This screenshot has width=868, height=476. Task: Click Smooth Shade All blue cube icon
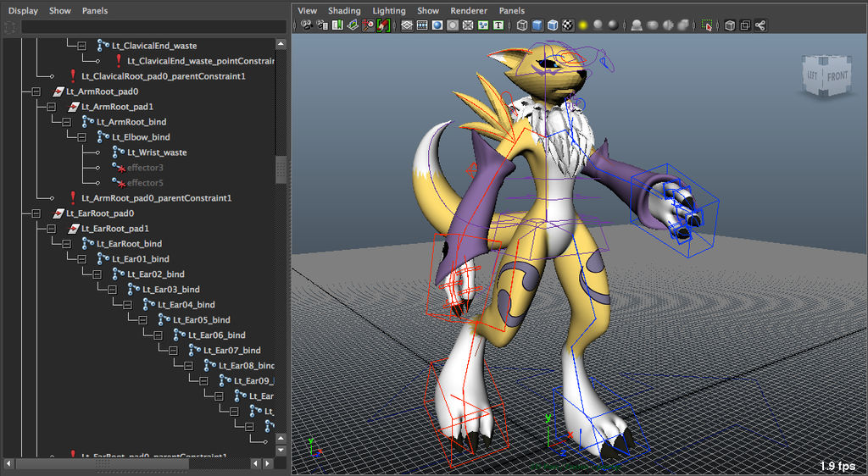pyautogui.click(x=537, y=25)
